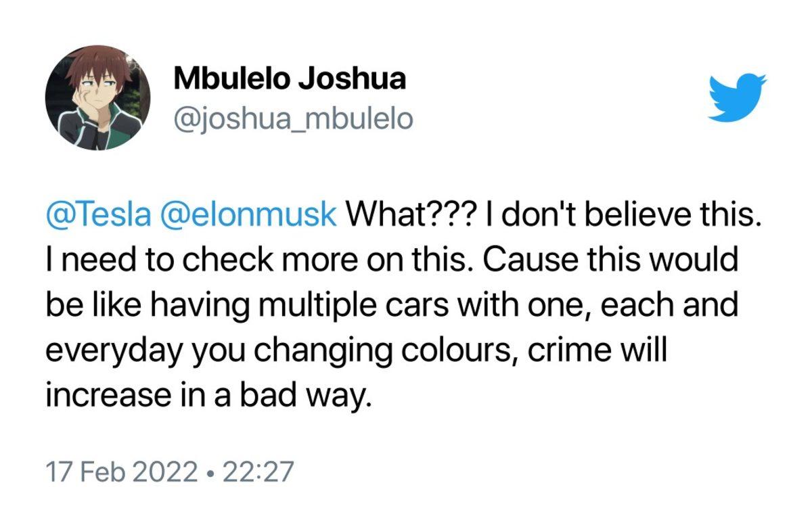This screenshot has width=812, height=531.
Task: Click the date 17 Feb 2022
Action: coord(119,471)
